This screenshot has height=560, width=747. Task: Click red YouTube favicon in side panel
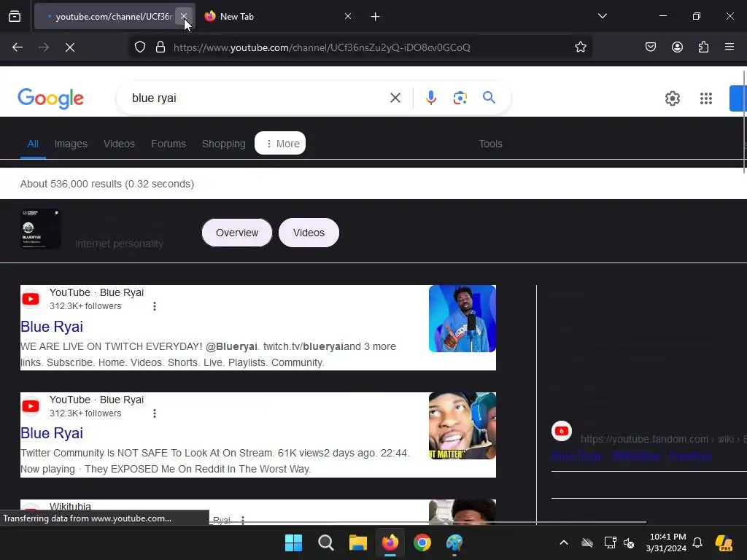(x=562, y=431)
